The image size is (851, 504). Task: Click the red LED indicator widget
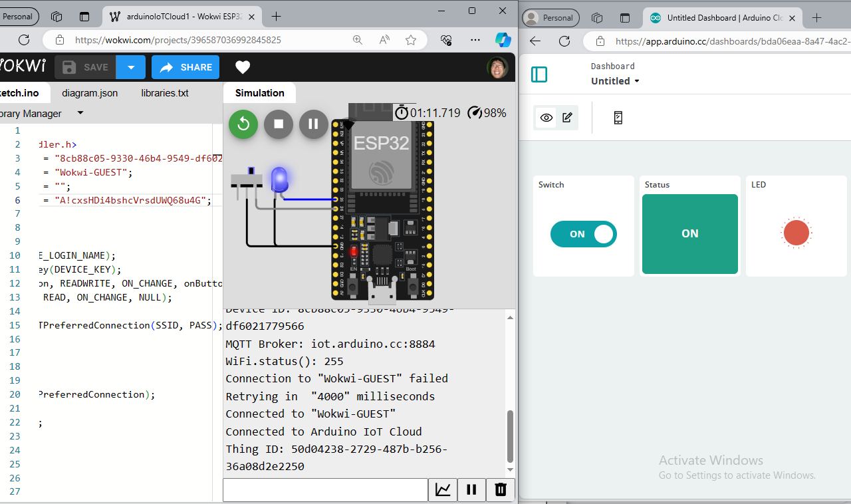796,233
